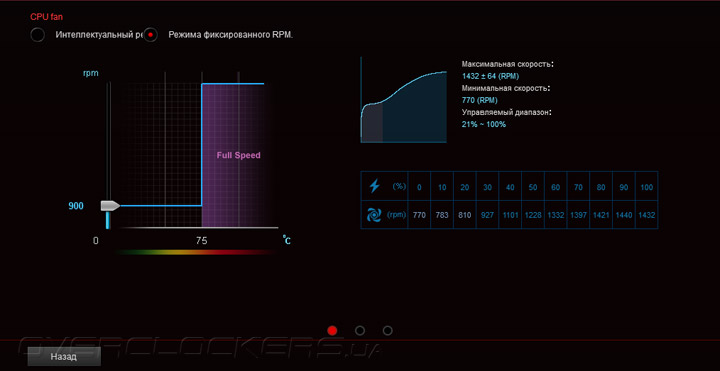Click the 927 rpm table cell
The height and width of the screenshot is (371, 720).
pyautogui.click(x=488, y=214)
